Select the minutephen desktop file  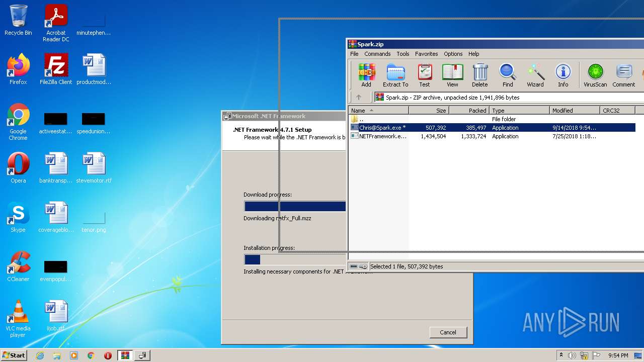pyautogui.click(x=94, y=24)
